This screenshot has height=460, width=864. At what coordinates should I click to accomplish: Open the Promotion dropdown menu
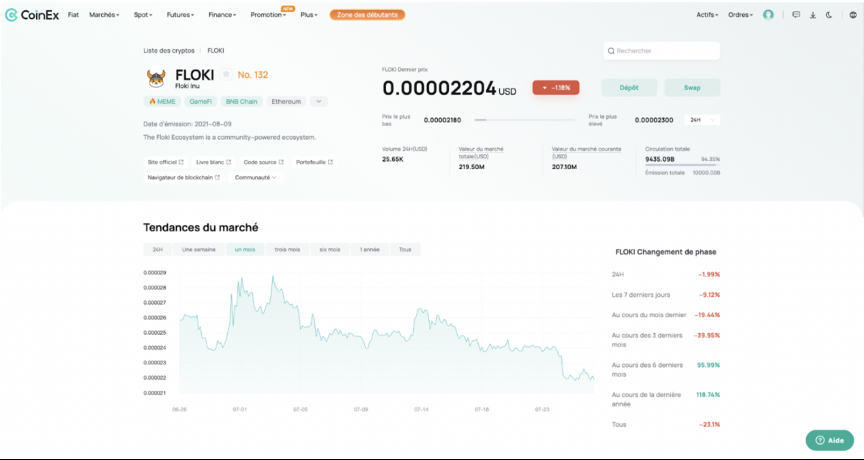268,15
